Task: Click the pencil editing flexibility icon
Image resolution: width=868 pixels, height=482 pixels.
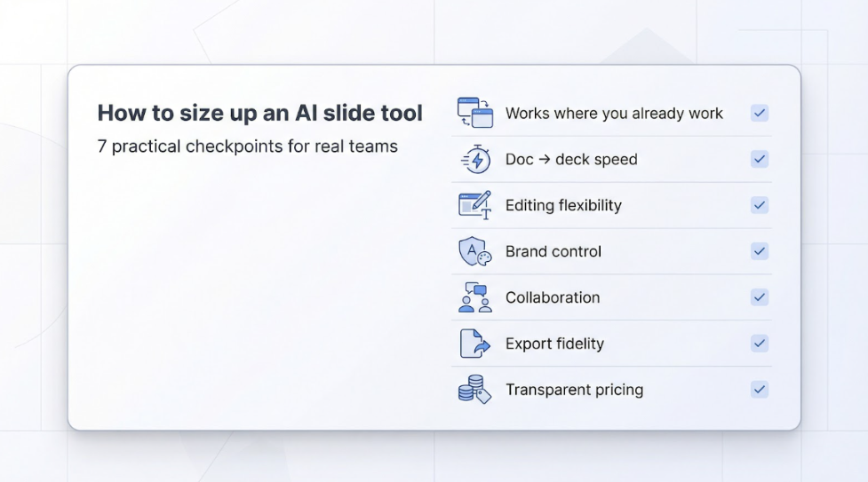Action: coord(474,205)
